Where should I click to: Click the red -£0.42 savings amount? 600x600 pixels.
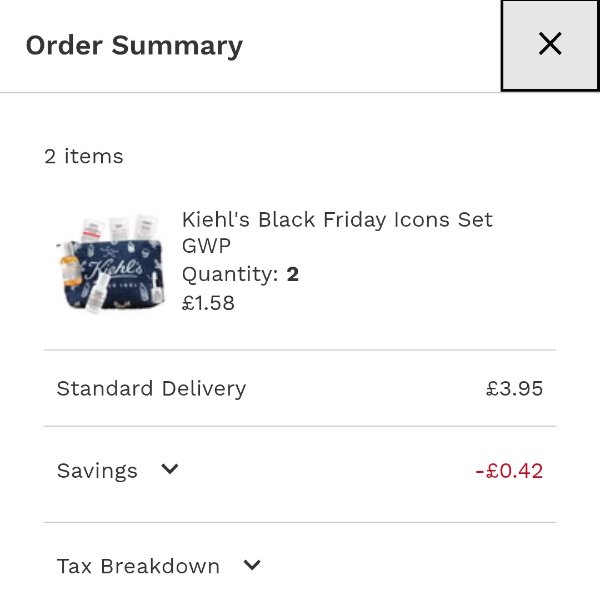click(x=508, y=471)
